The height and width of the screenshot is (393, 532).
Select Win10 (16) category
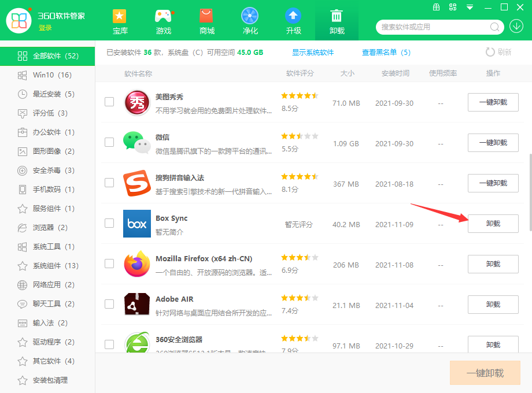click(x=47, y=75)
